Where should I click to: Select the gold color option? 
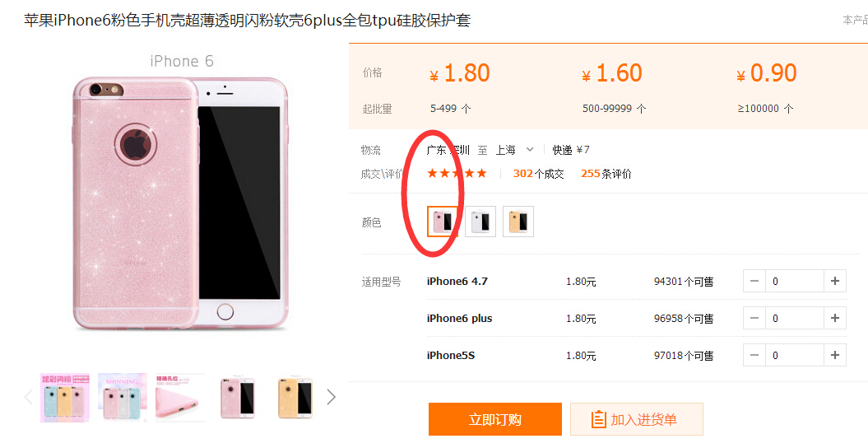[518, 222]
